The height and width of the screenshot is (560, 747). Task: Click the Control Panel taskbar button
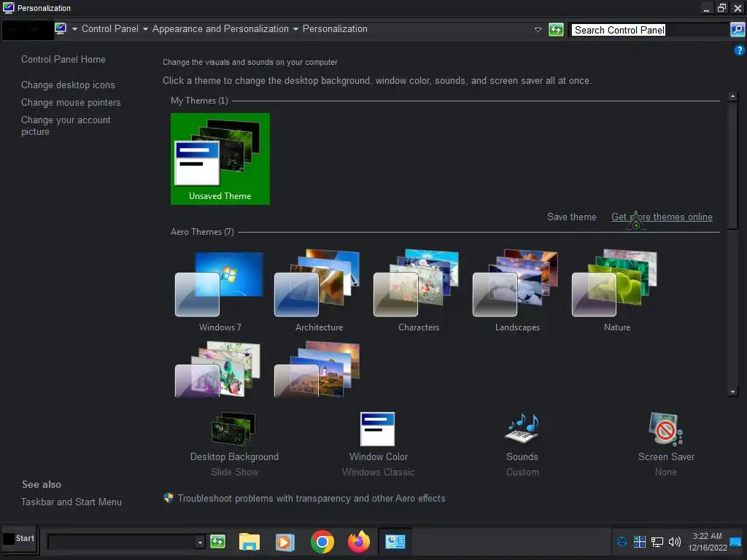click(x=395, y=542)
